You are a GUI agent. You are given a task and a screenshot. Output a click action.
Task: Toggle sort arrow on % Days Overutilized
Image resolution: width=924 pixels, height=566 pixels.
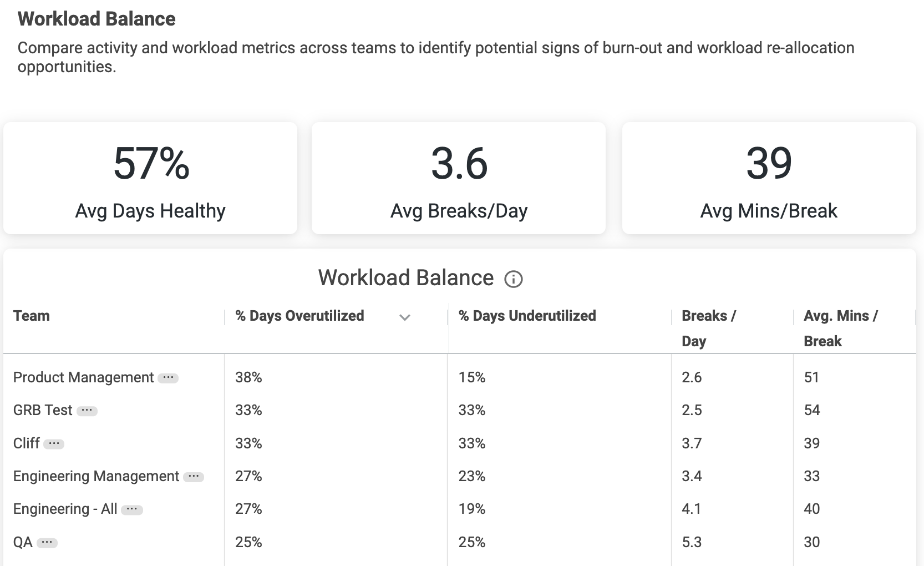405,317
